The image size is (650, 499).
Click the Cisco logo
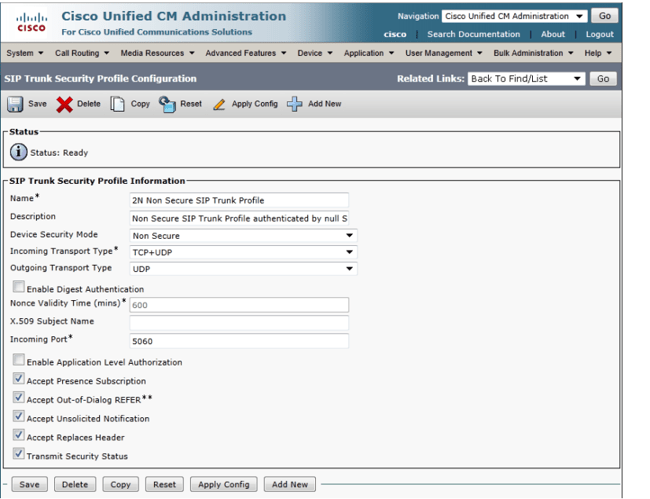tap(31, 23)
